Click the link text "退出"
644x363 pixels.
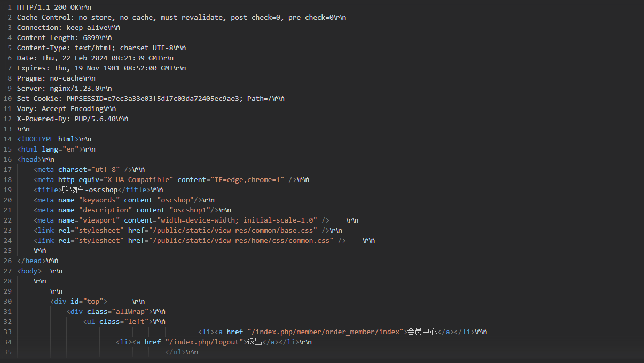tap(254, 342)
